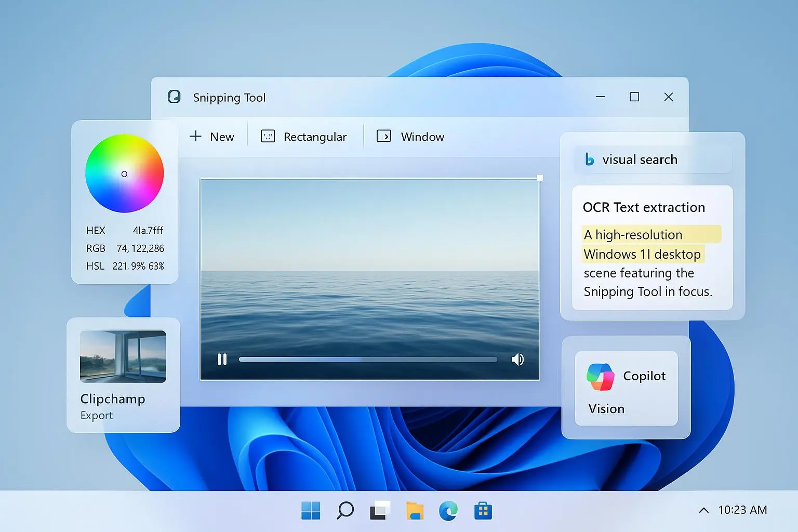The width and height of the screenshot is (798, 532).
Task: Click the HEX label
Action: pyautogui.click(x=96, y=230)
